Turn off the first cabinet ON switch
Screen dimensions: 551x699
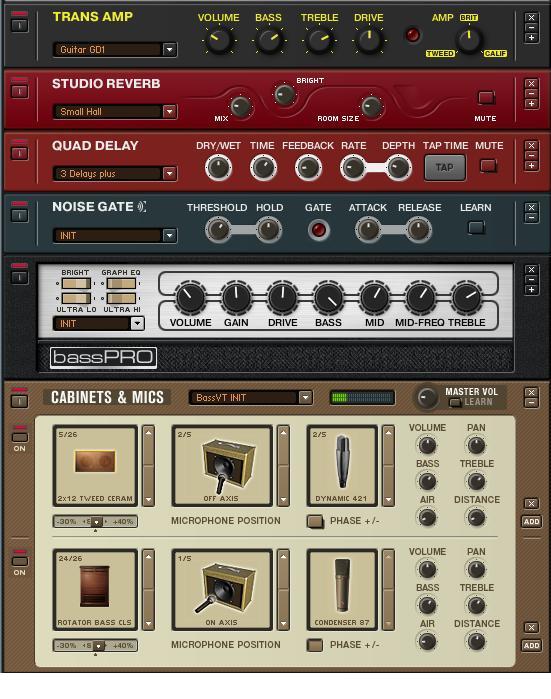20,437
